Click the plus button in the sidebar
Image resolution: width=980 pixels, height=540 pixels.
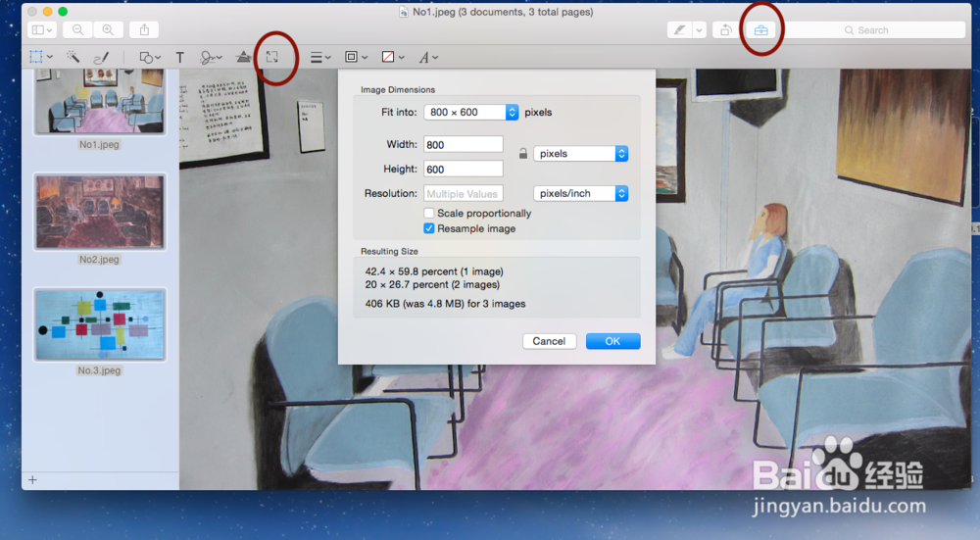(32, 480)
